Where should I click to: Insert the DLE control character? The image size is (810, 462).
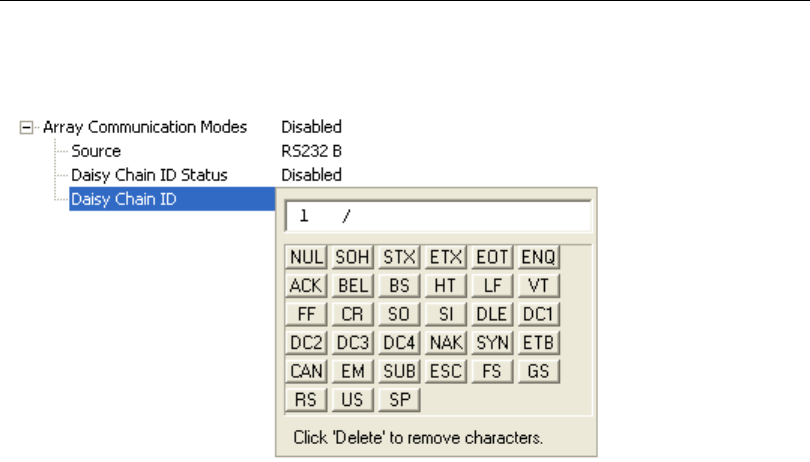pos(491,314)
